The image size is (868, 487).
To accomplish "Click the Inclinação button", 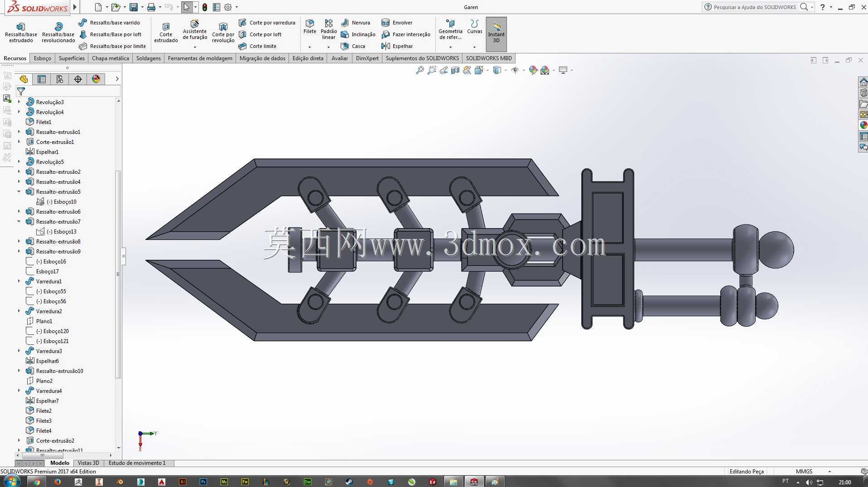I will 358,34.
